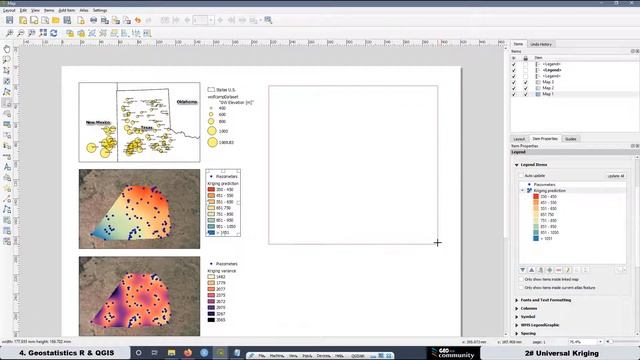Click the red remove legend item icon

point(558,270)
